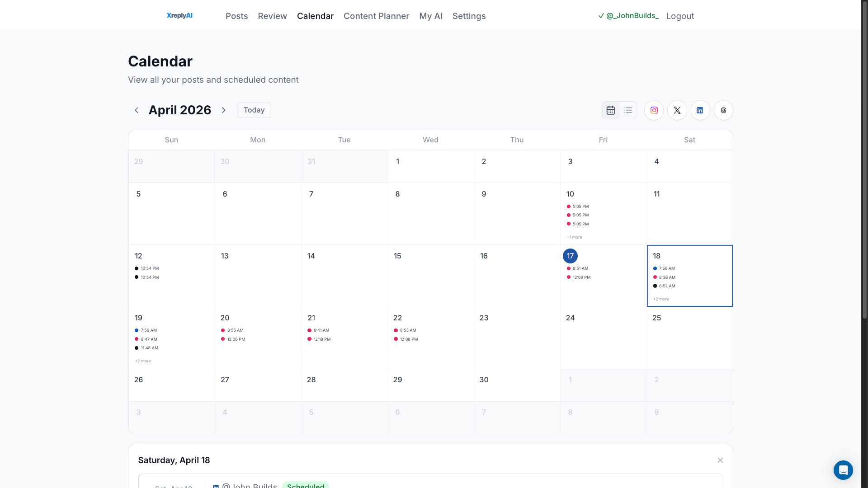Image resolution: width=868 pixels, height=488 pixels.
Task: Expand '+1 more' on April 10
Action: [x=574, y=237]
